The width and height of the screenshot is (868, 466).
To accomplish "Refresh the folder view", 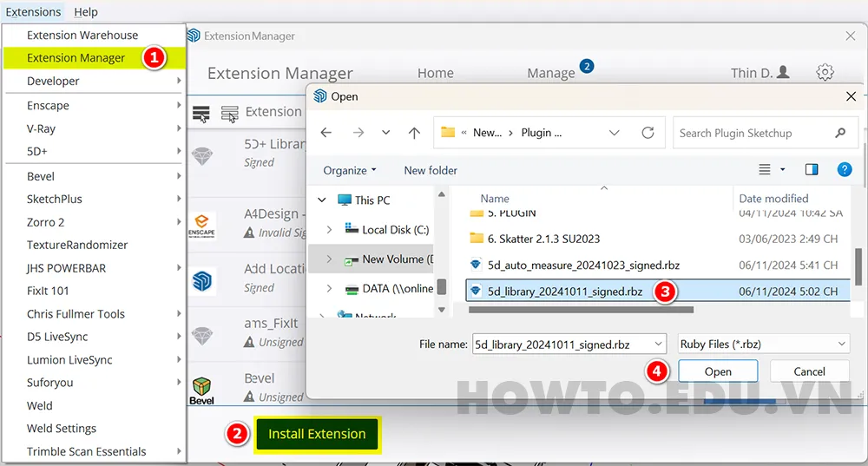I will [x=648, y=133].
